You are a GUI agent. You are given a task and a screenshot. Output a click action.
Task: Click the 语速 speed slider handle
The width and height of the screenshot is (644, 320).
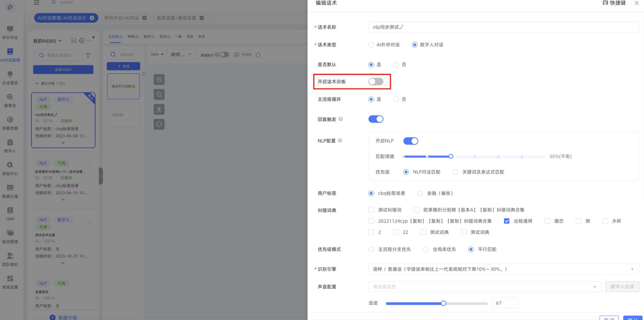(x=443, y=303)
